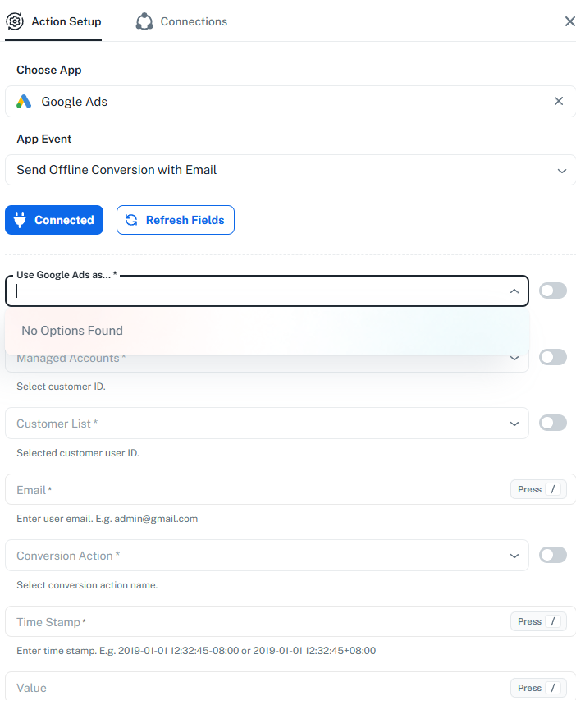The image size is (576, 728).
Task: Click the plug icon in Connected
Action: (20, 220)
